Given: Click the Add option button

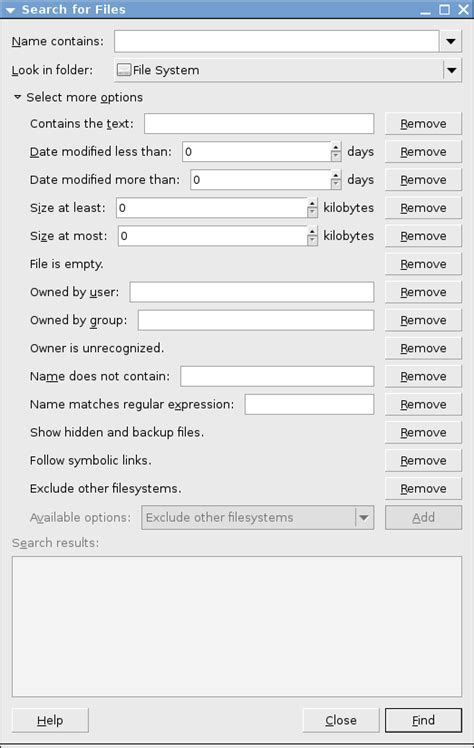Looking at the screenshot, I should pyautogui.click(x=423, y=518).
